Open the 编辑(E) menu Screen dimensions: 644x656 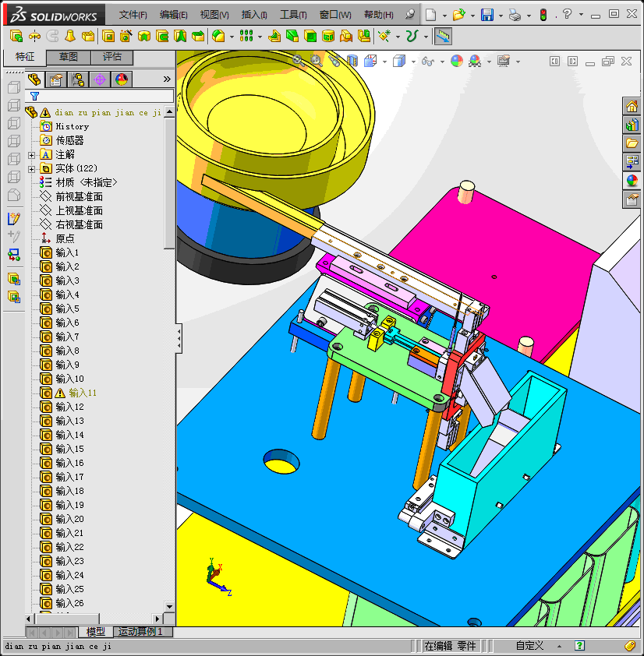point(173,15)
